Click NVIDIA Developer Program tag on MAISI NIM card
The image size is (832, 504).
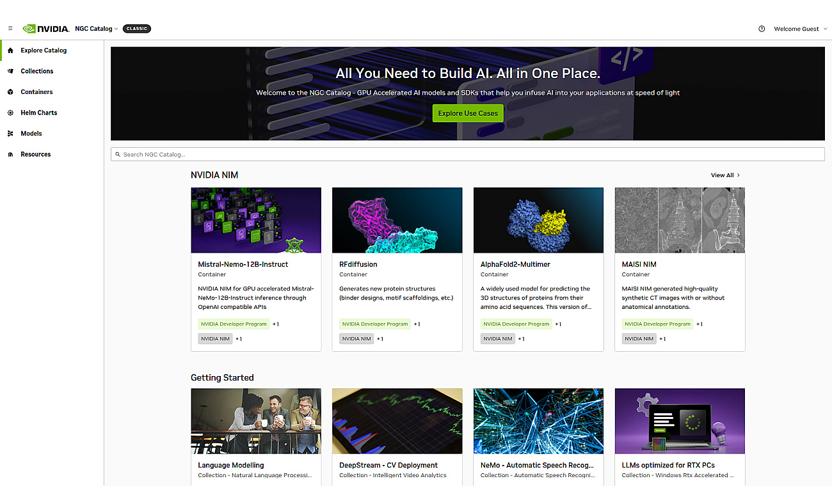[x=658, y=324]
